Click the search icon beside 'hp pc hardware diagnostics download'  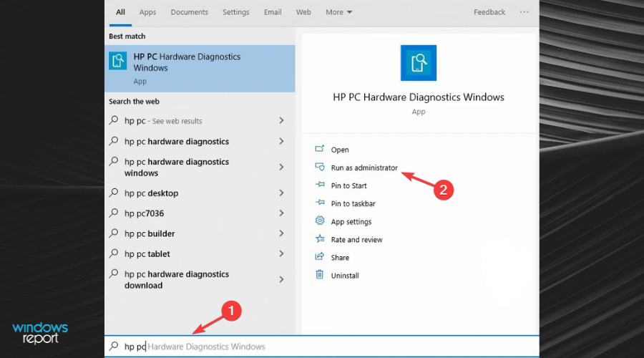click(x=114, y=274)
